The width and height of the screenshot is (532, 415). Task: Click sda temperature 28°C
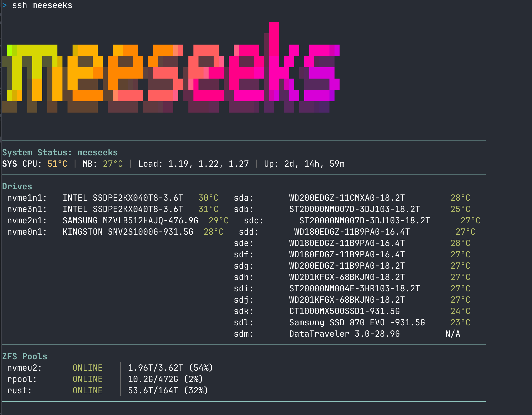[460, 198]
